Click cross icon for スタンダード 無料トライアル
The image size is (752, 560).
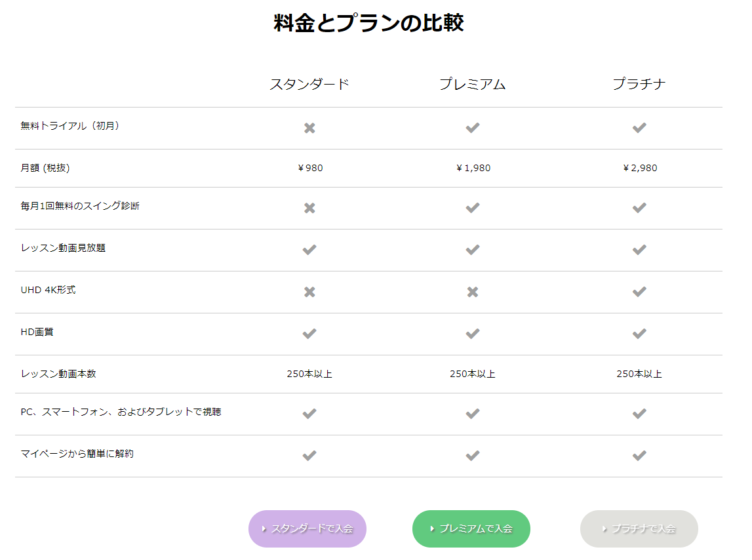[x=310, y=128]
